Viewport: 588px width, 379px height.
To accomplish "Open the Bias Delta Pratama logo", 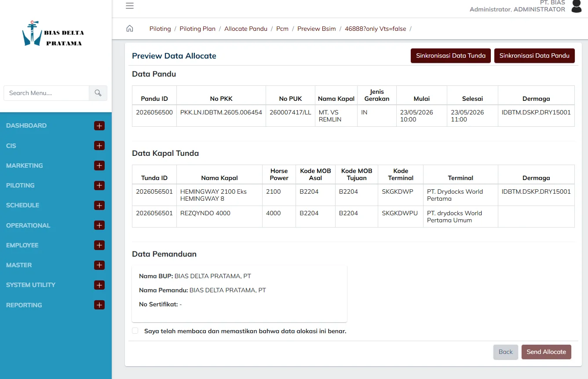I will (x=53, y=34).
